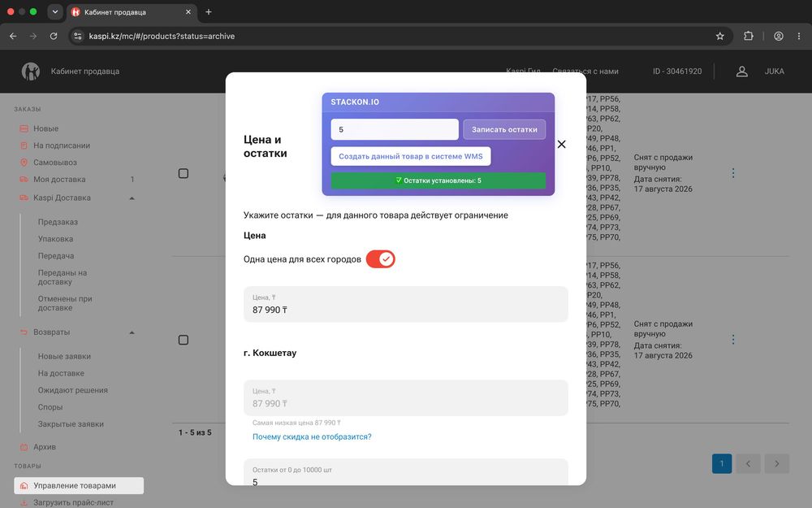Click browser forward arrow

pos(33,37)
